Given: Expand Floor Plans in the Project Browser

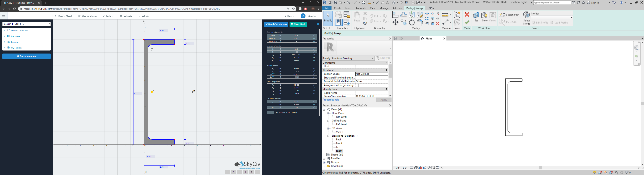Looking at the screenshot, I should [328, 113].
